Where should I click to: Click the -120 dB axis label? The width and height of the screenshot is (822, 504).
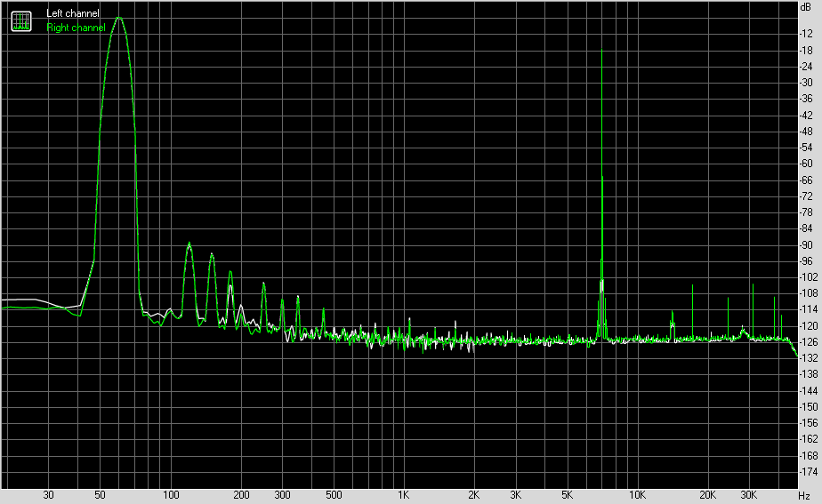tap(809, 326)
